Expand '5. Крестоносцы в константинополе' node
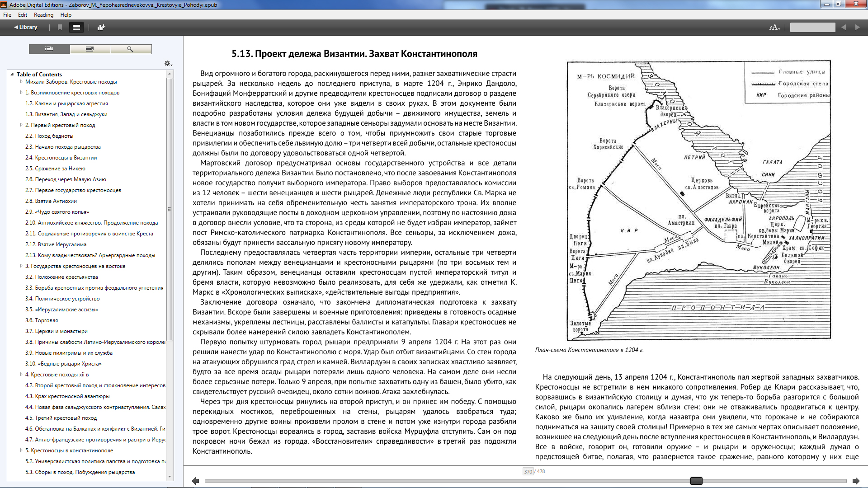The image size is (868, 488). pyautogui.click(x=21, y=450)
